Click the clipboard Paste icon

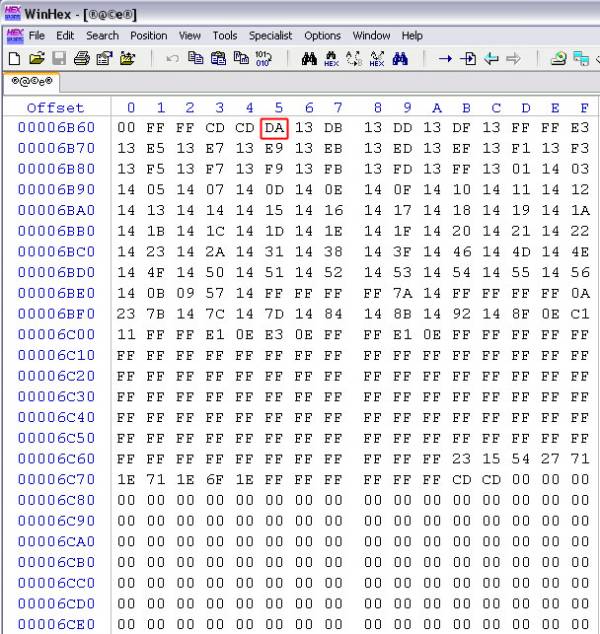click(218, 59)
